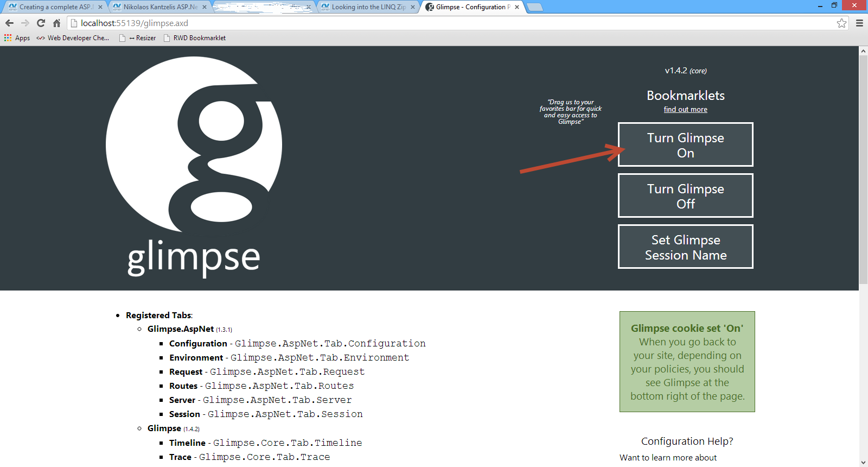Click the page scrollbar down arrow
The height and width of the screenshot is (467, 868).
[x=863, y=463]
